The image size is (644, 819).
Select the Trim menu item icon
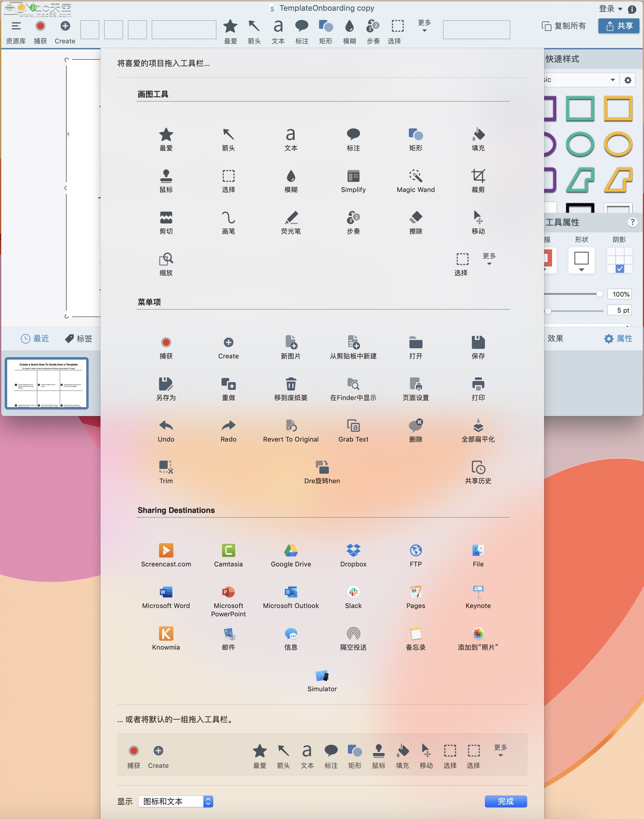coord(166,467)
